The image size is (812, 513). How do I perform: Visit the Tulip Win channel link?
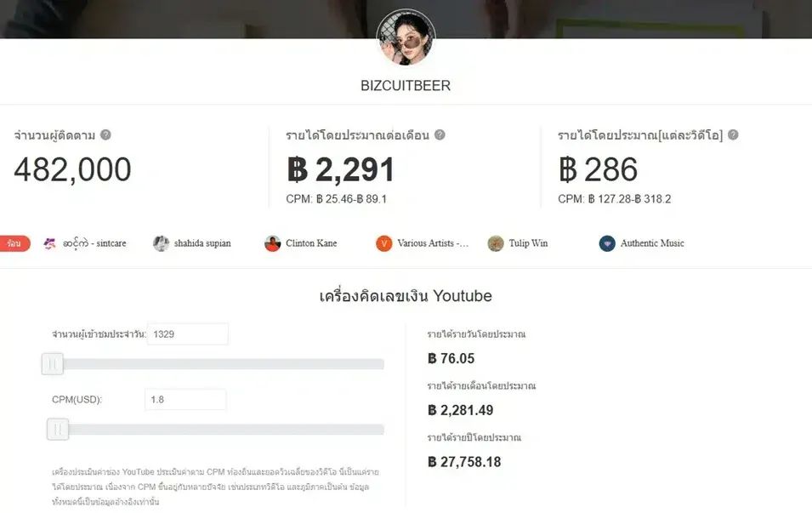(528, 243)
